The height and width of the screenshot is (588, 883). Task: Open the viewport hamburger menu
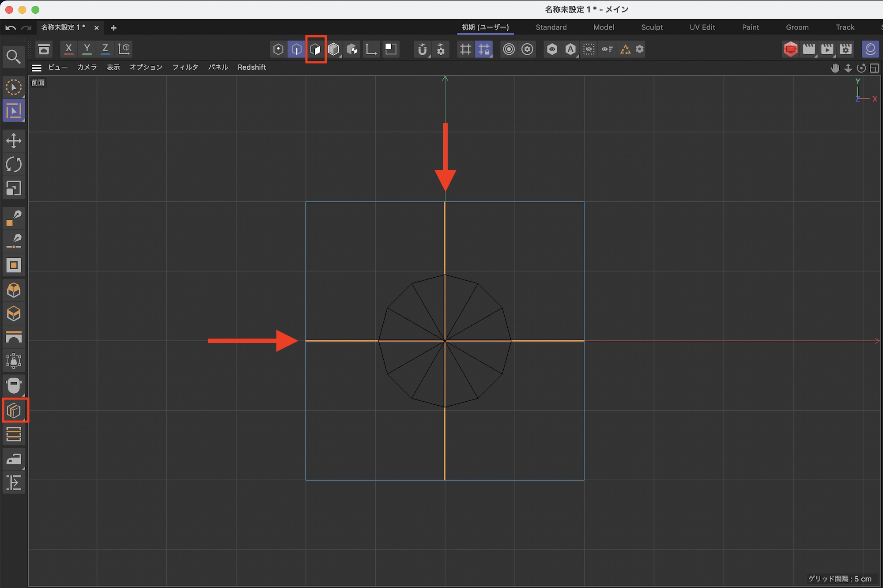37,68
